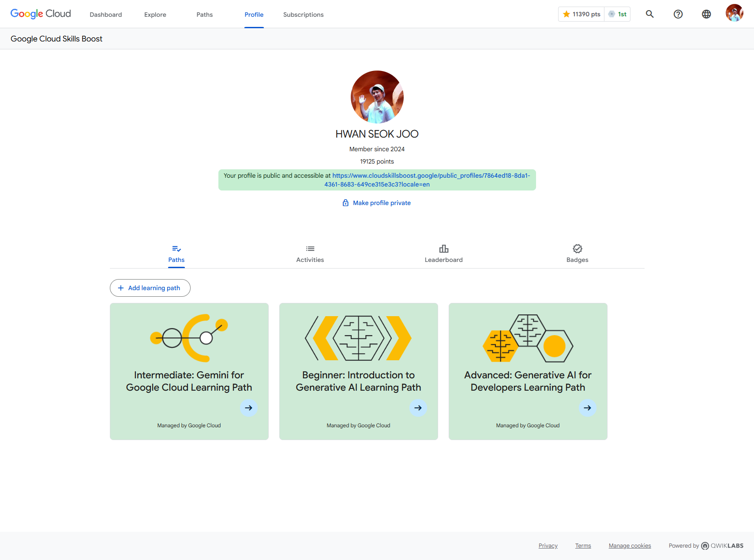The image size is (754, 560).
Task: Switch to the Activities tab
Action: 310,254
